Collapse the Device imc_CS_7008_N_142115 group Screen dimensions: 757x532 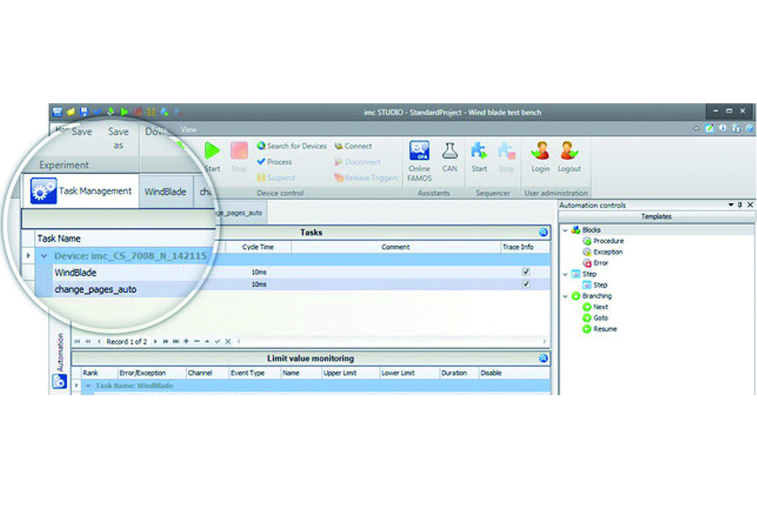[x=44, y=257]
